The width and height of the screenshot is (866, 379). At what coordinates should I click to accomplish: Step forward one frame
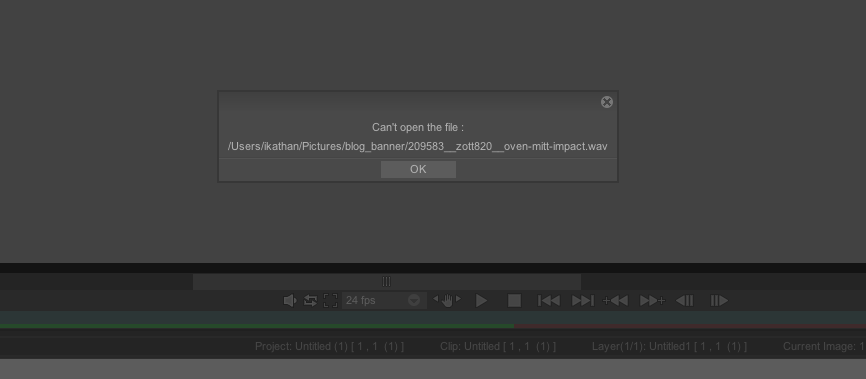[719, 301]
